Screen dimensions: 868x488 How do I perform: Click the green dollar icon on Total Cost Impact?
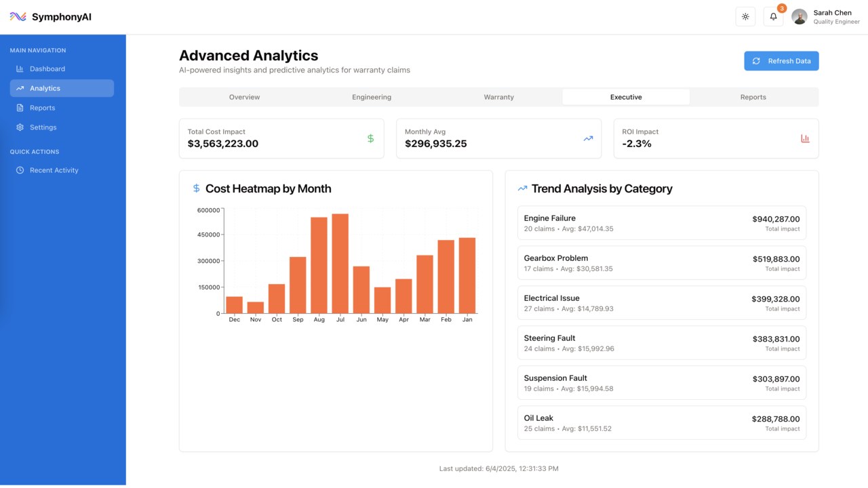coord(370,138)
